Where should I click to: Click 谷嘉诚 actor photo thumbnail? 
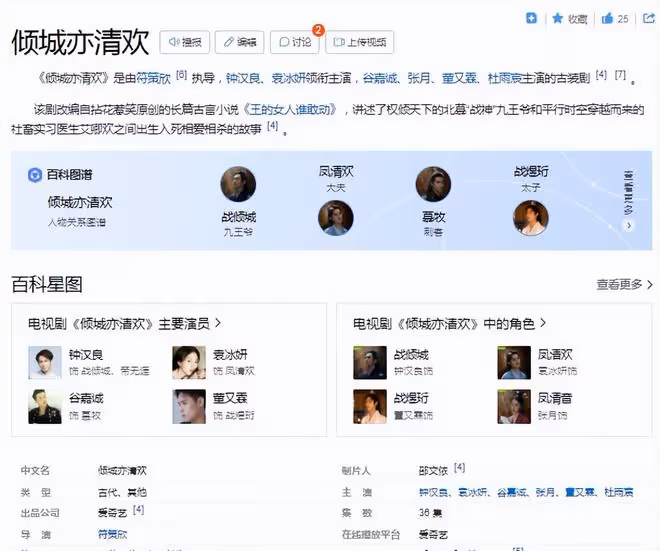45,407
